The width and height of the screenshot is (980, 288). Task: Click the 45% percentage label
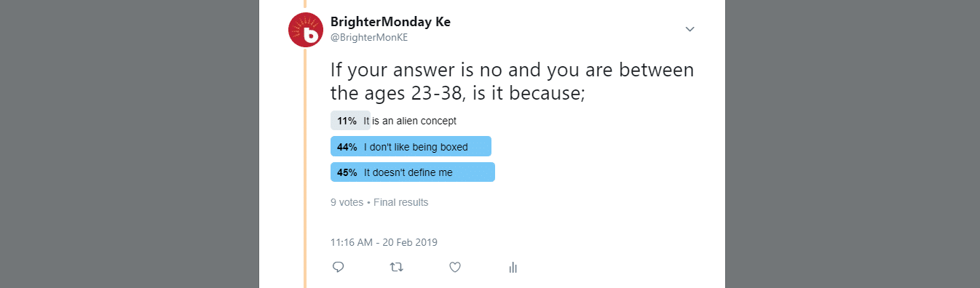(x=347, y=172)
